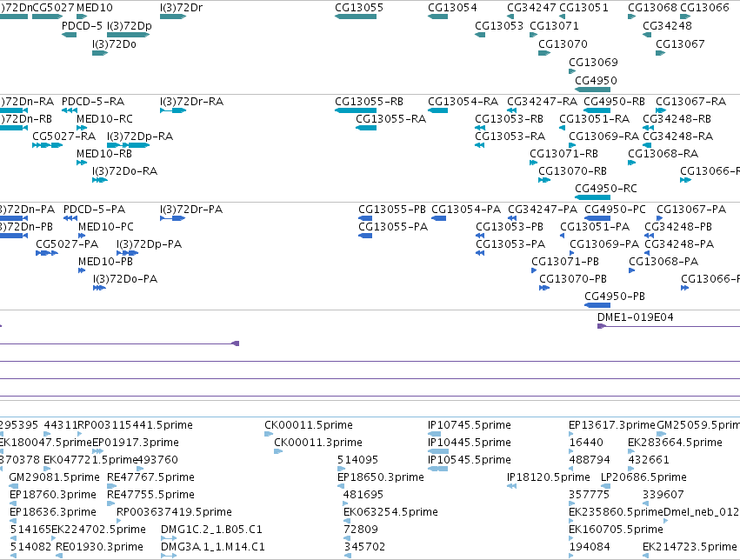The width and height of the screenshot is (740, 560).
Task: Click protein CG13068-PA
Action: (x=663, y=262)
